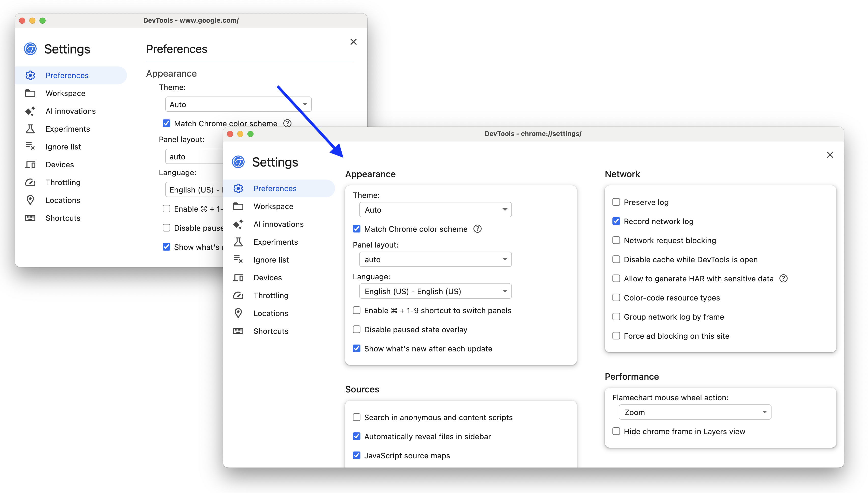Image resolution: width=868 pixels, height=493 pixels.
Task: Toggle Match Chrome color scheme checkbox
Action: pos(355,229)
